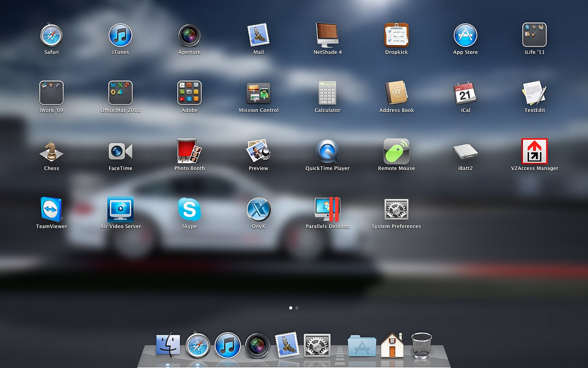
Task: Open the Adobe folder
Action: [189, 93]
